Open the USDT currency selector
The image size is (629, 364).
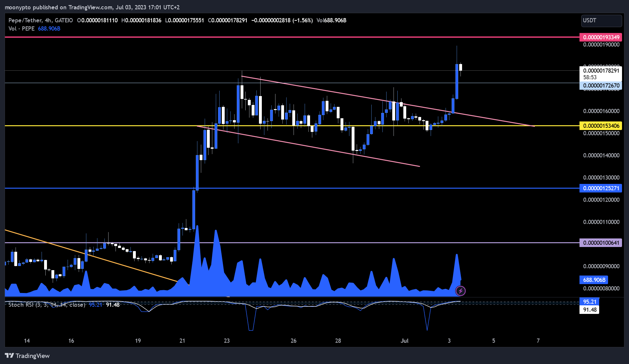click(601, 21)
